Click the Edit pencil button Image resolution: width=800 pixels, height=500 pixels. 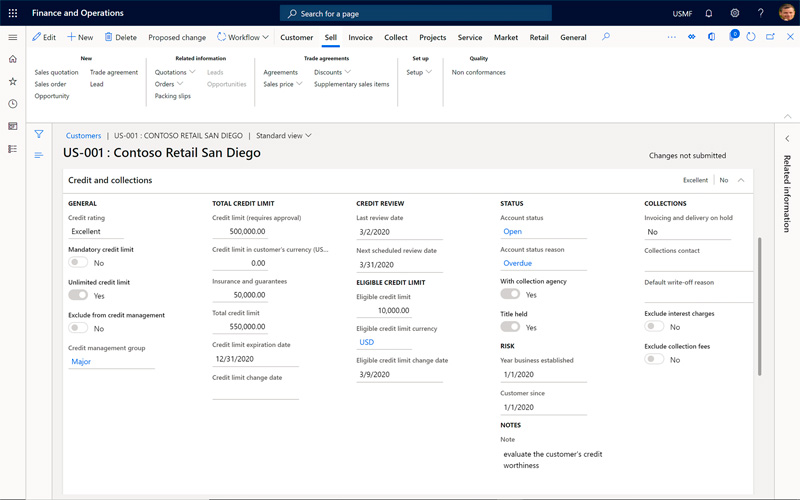[44, 37]
